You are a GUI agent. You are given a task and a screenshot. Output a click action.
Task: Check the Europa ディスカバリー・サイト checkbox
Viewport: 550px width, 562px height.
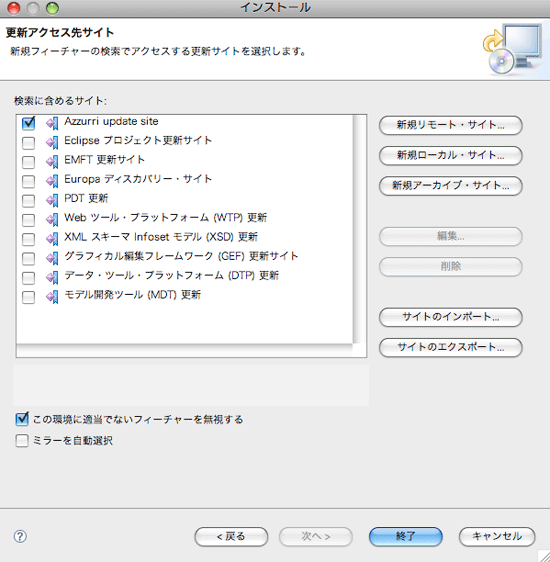tap(28, 182)
